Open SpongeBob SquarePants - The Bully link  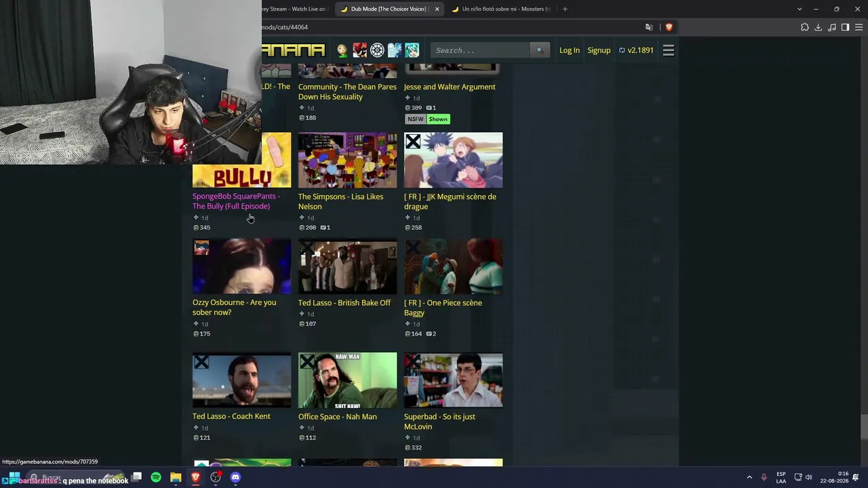coord(236,201)
